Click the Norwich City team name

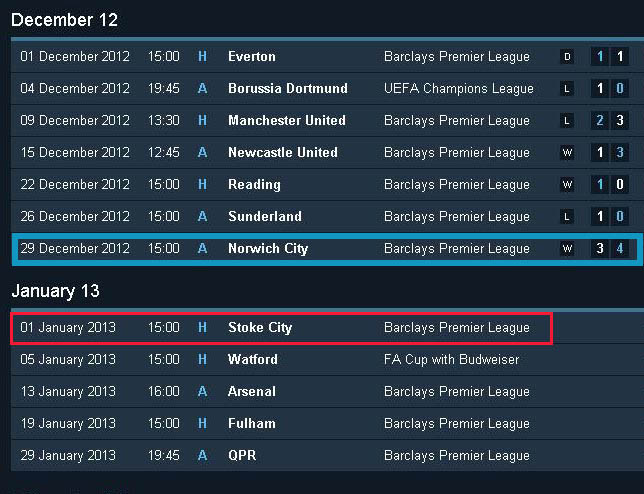pos(268,249)
